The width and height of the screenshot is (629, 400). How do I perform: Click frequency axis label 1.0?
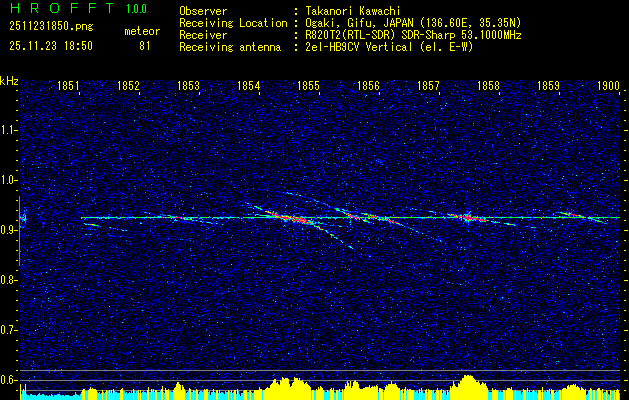pos(8,181)
